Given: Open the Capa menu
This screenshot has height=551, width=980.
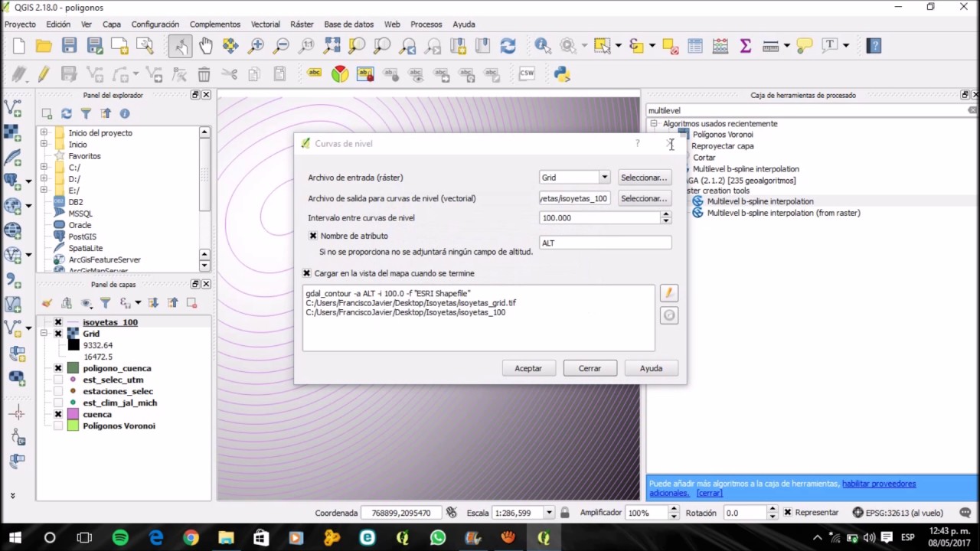Looking at the screenshot, I should click(112, 24).
